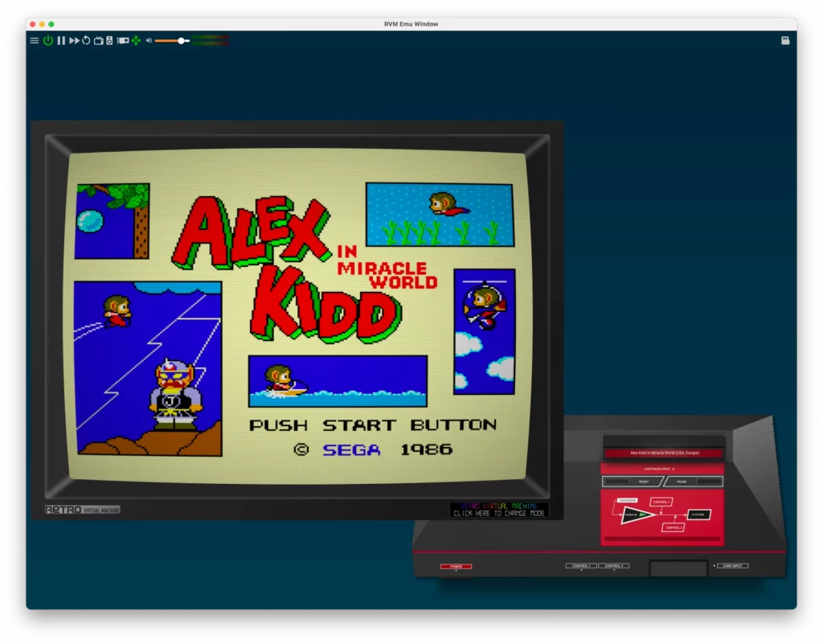Click the CONTROL 2 port on console

pyautogui.click(x=613, y=566)
